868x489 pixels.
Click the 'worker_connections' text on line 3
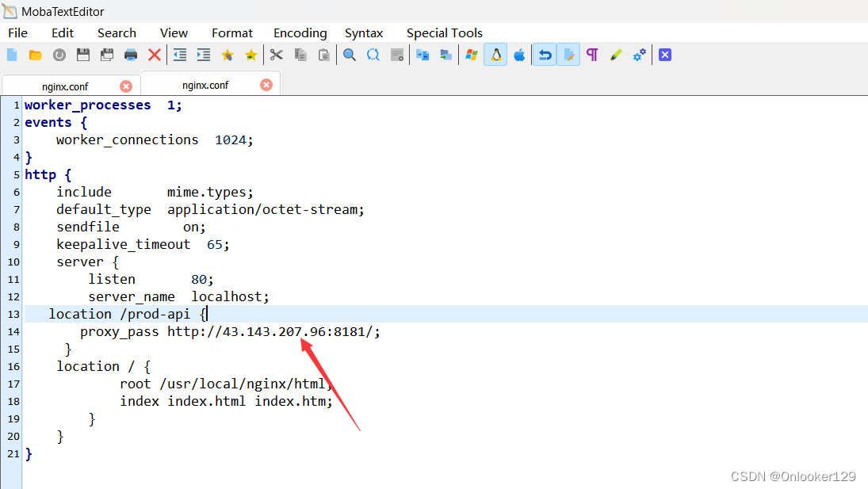click(128, 140)
